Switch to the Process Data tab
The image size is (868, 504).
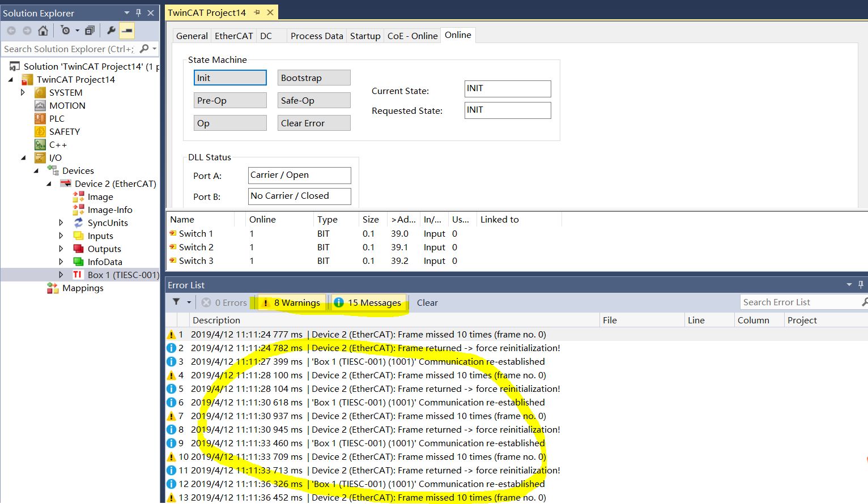(x=317, y=36)
